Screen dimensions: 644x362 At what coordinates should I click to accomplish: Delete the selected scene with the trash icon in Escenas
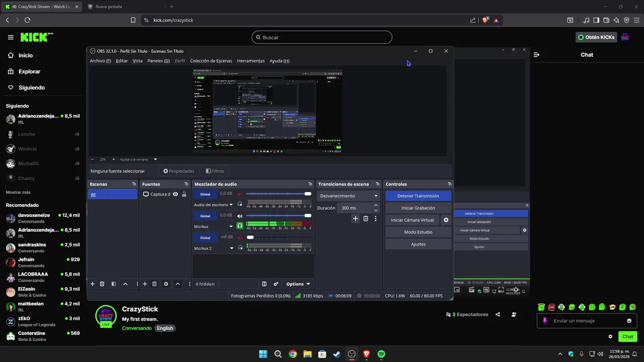102,284
